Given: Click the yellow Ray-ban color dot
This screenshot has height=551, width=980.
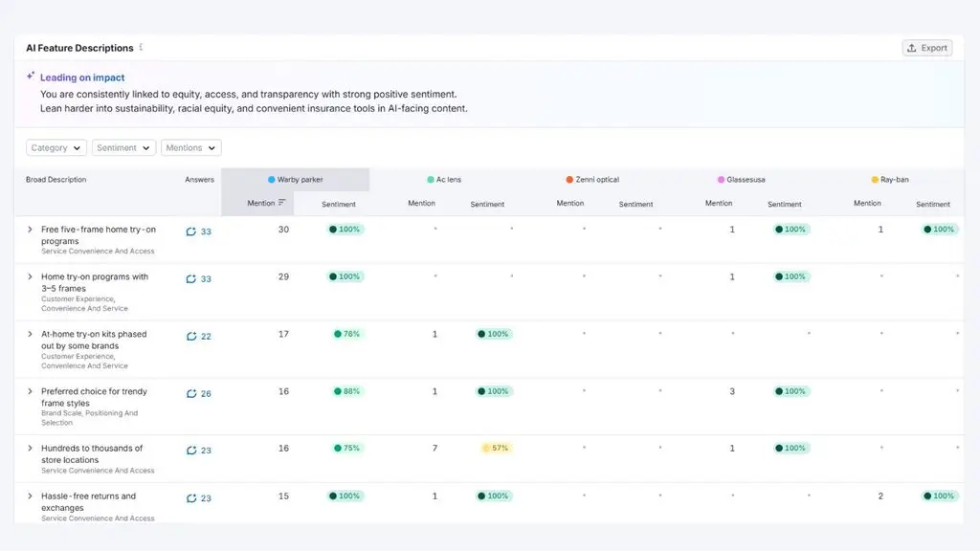Looking at the screenshot, I should [875, 180].
